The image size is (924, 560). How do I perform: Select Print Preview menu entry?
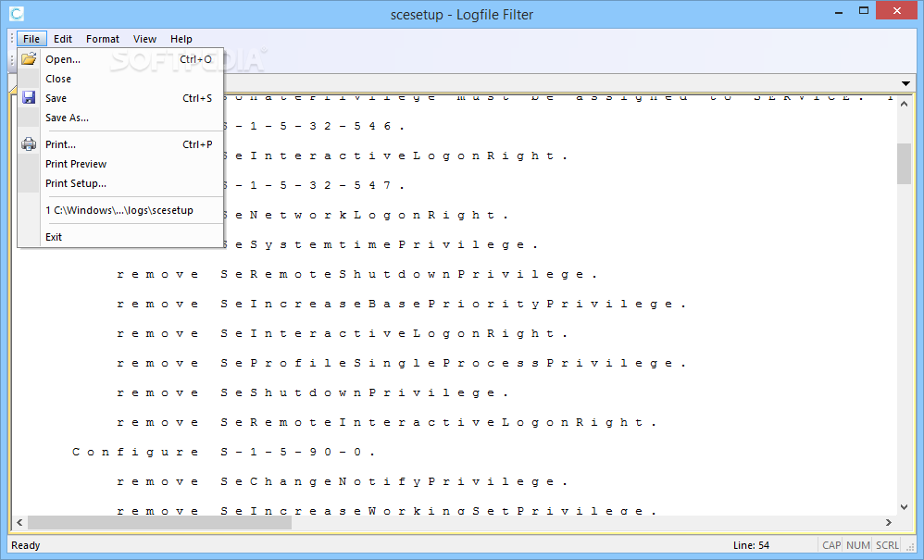pyautogui.click(x=120, y=164)
